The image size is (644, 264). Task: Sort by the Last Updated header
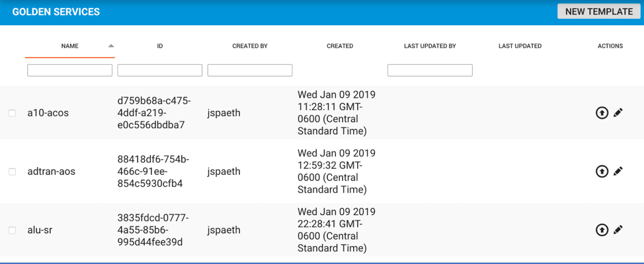click(x=520, y=46)
